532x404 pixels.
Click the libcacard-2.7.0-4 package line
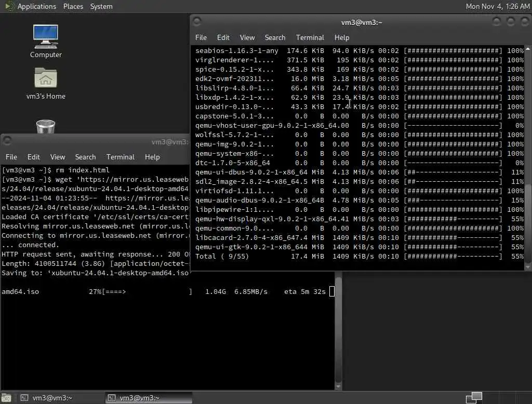(x=360, y=238)
